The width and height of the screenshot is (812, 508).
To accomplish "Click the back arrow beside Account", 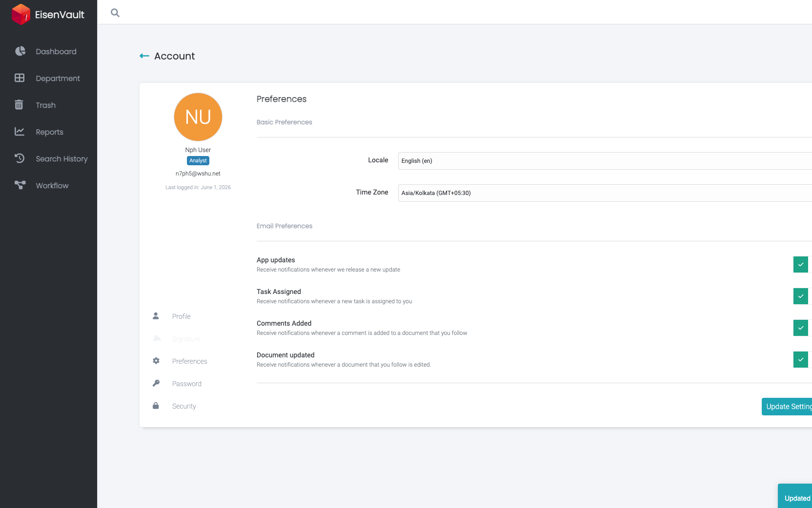I will point(144,56).
